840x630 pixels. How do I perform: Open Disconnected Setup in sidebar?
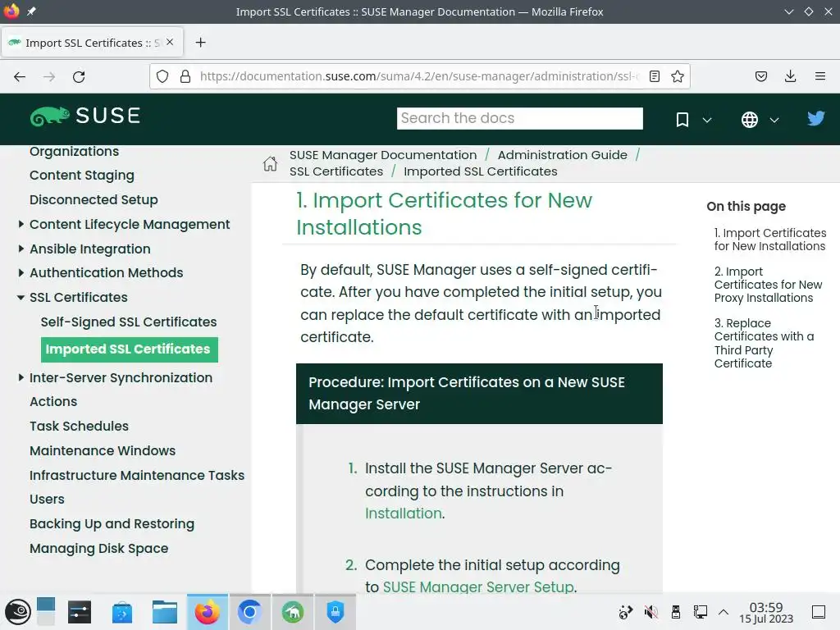pos(94,200)
